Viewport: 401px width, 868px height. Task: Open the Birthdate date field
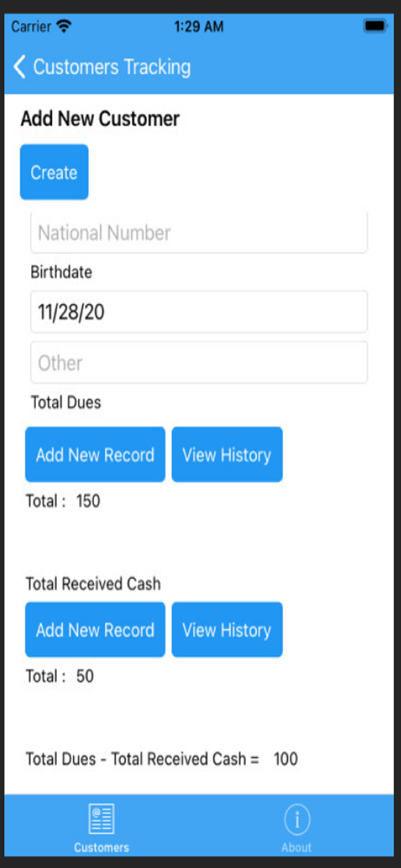pos(199,311)
